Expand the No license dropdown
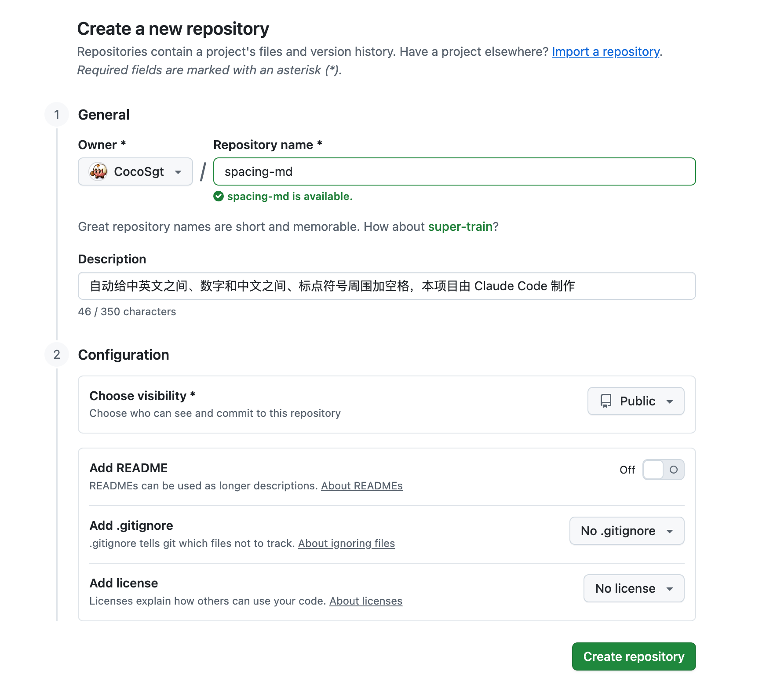 (x=634, y=588)
